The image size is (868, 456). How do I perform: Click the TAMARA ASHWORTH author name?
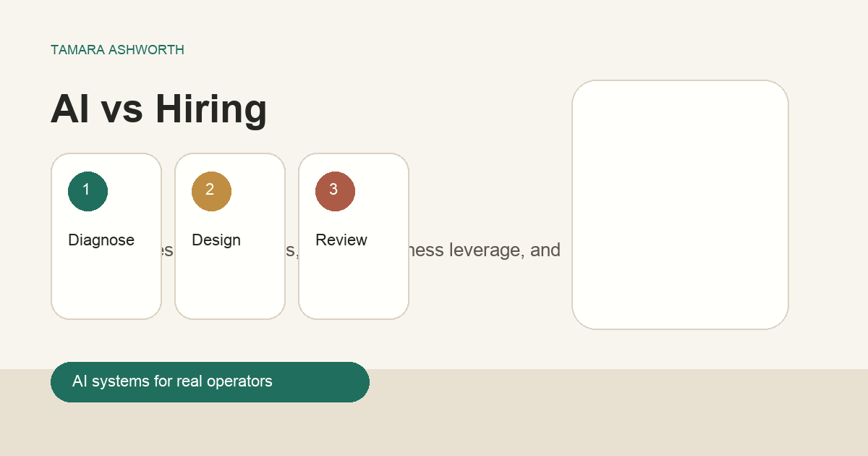(x=117, y=50)
